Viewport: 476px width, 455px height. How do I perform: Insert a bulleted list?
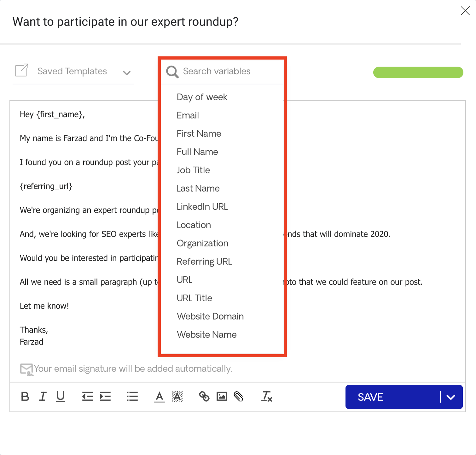coord(132,396)
